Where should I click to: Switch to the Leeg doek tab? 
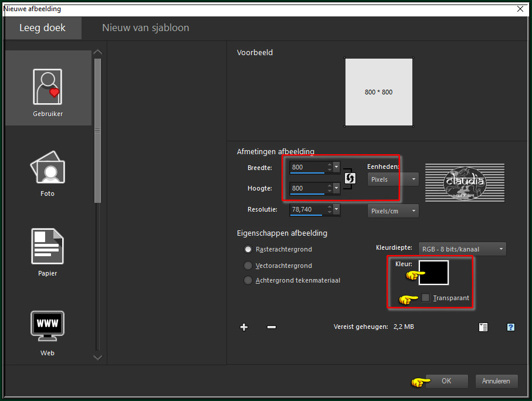click(x=42, y=28)
